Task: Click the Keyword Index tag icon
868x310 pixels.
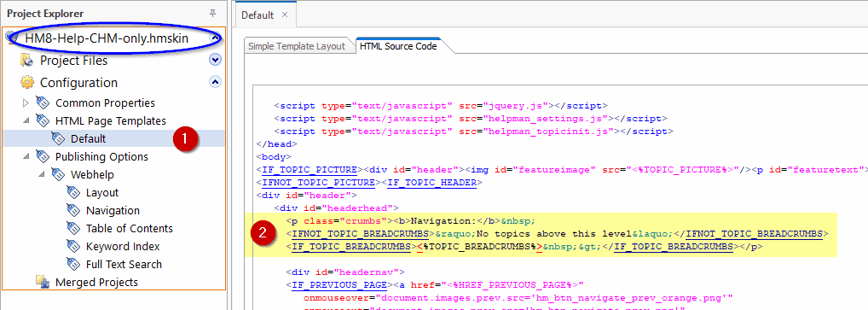Action: point(73,246)
